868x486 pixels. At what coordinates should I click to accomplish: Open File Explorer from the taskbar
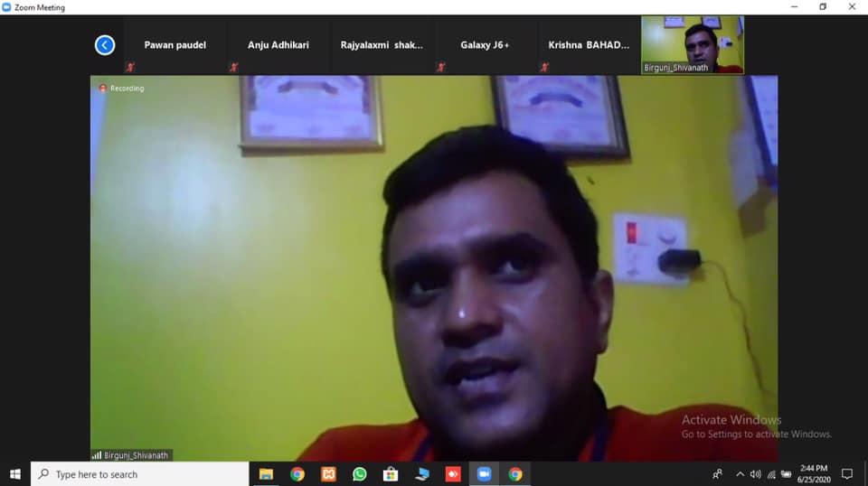(x=266, y=474)
